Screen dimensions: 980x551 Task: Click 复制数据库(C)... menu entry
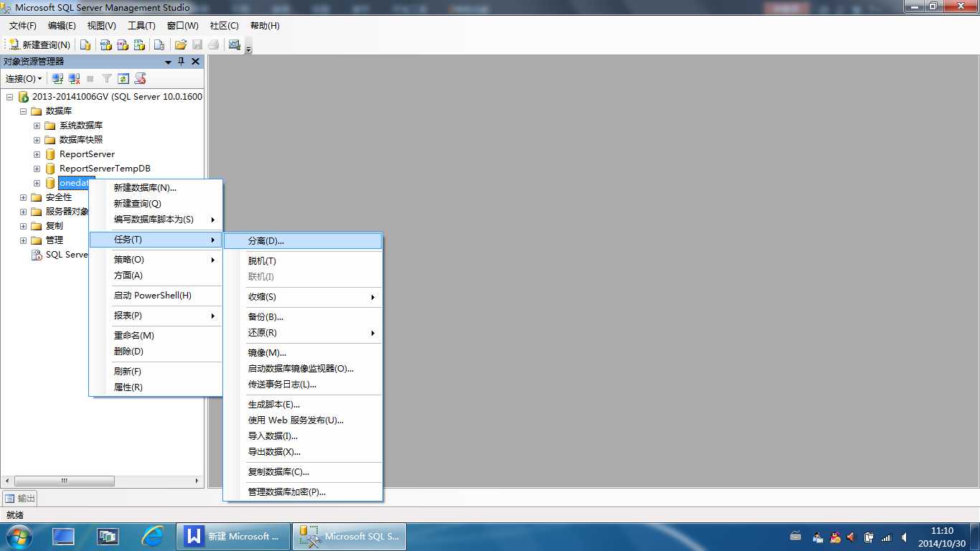[303, 472]
